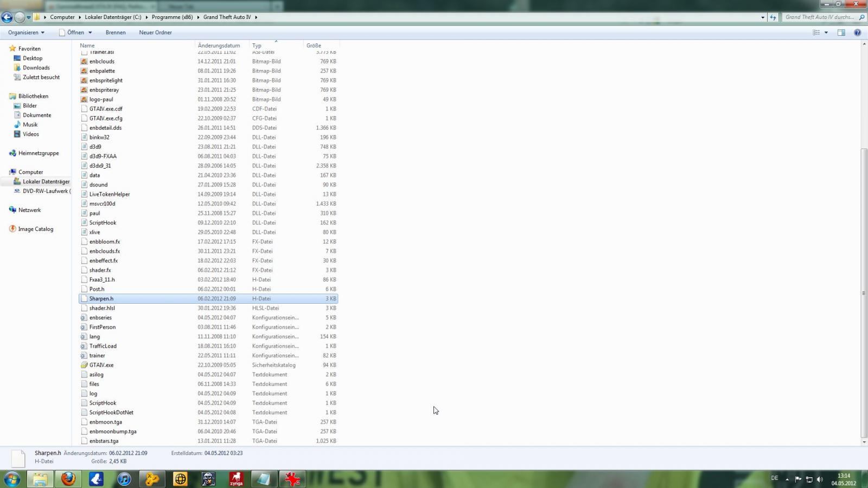The height and width of the screenshot is (488, 868).
Task: Select the asilog text document icon
Action: pos(84,375)
